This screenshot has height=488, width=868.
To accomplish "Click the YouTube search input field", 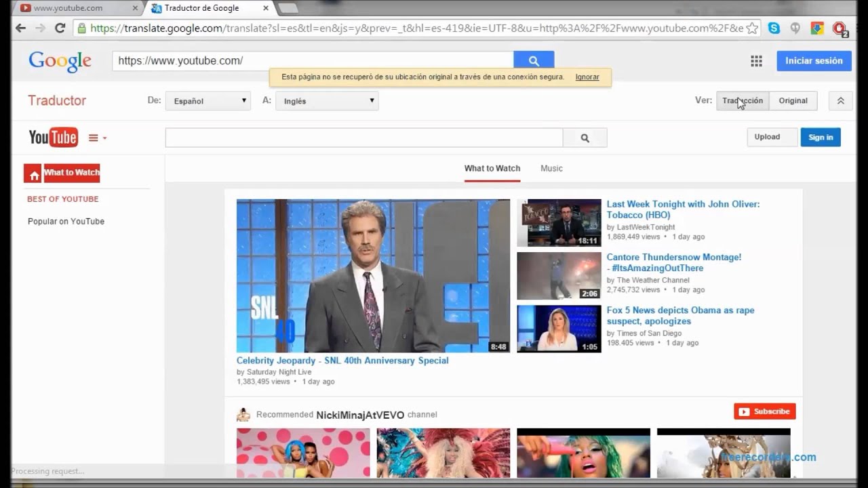I will pyautogui.click(x=364, y=138).
